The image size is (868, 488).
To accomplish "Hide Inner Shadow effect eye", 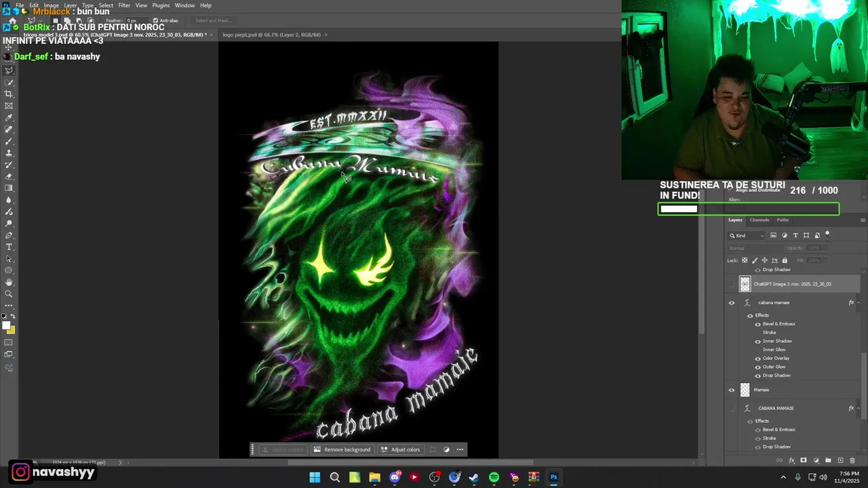I will [x=758, y=341].
